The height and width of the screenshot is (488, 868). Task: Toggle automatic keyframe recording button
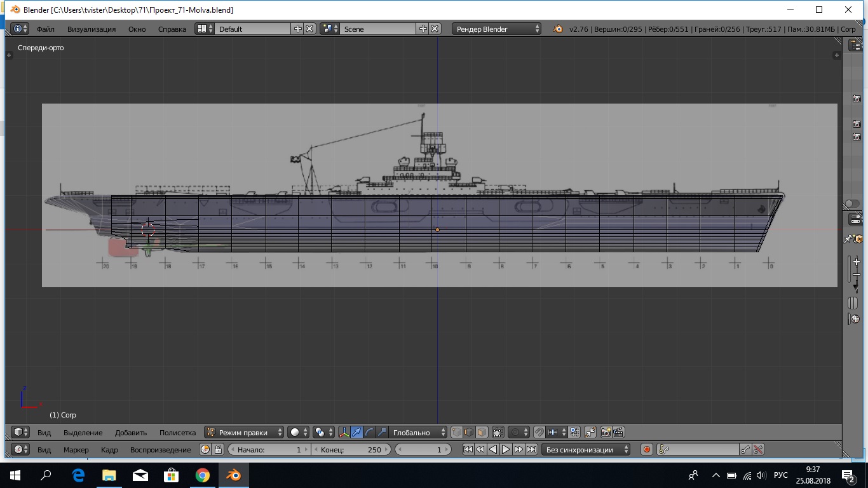[x=647, y=450]
